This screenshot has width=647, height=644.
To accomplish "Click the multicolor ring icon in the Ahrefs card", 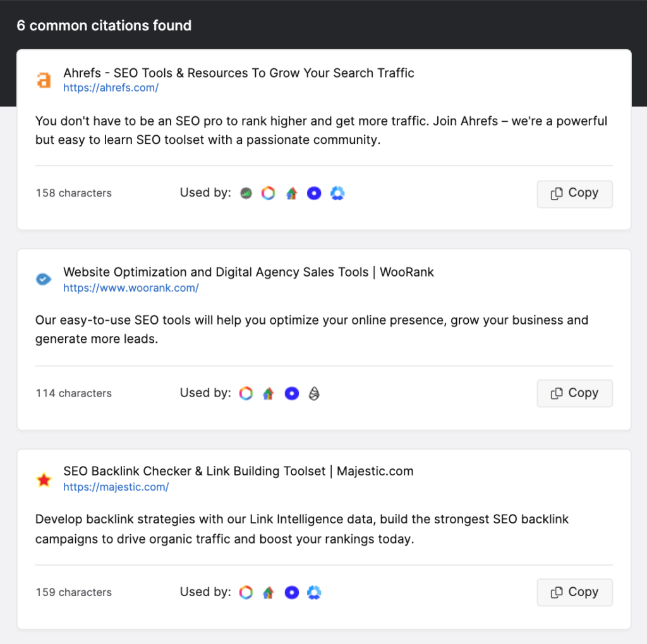I will (x=268, y=193).
